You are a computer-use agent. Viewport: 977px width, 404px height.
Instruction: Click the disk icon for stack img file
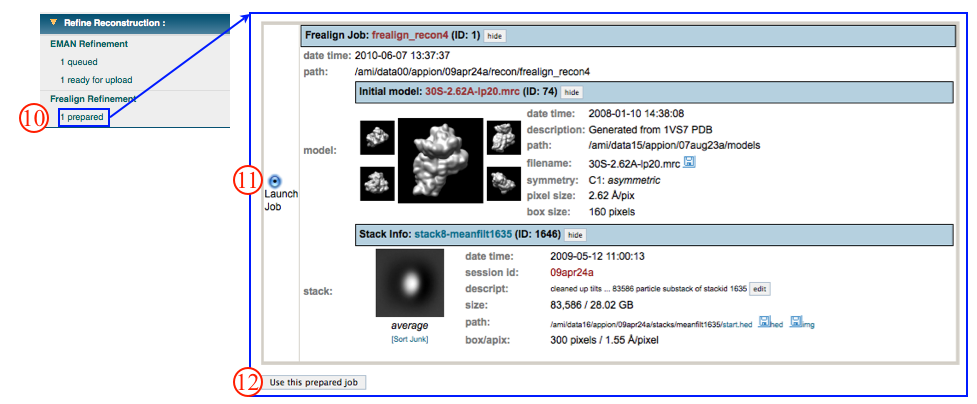(797, 322)
